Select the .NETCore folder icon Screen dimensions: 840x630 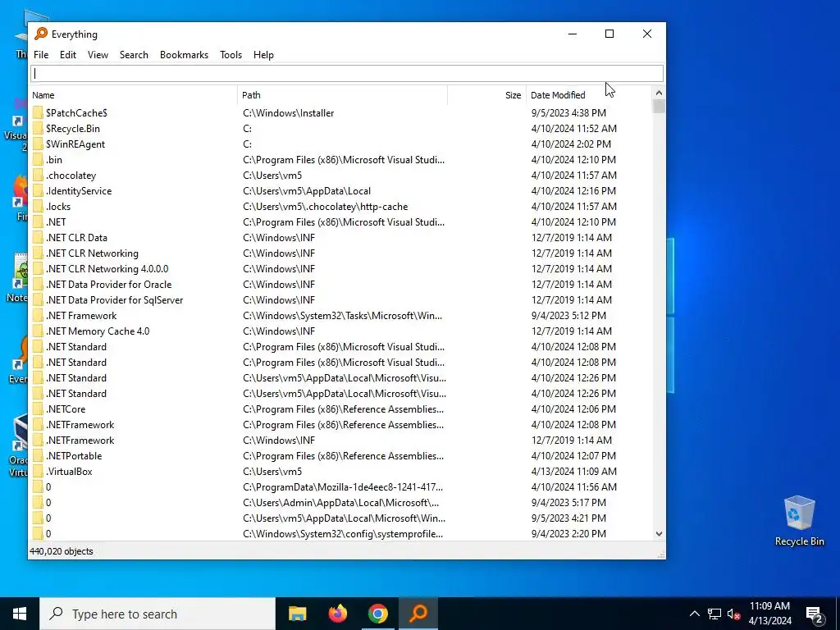[x=38, y=409]
